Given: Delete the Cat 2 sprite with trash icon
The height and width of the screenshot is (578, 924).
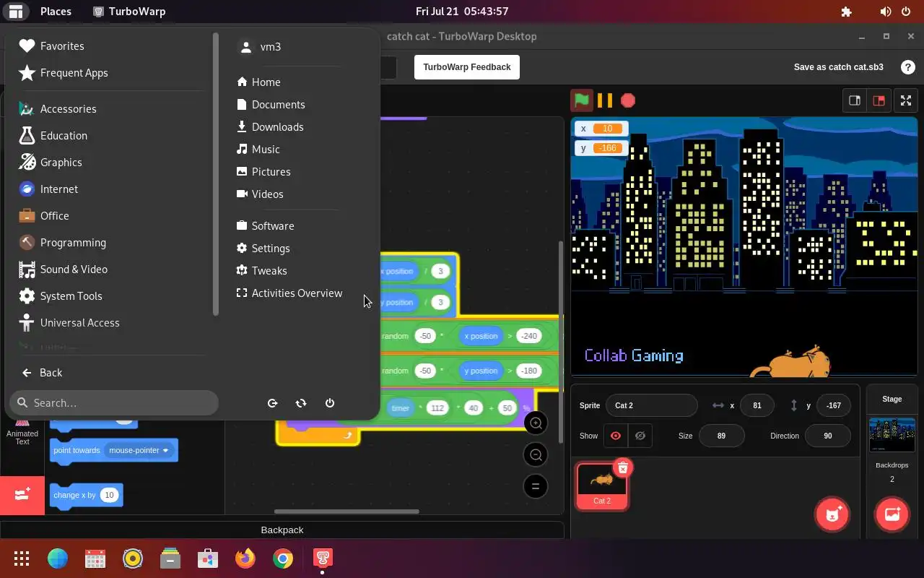Looking at the screenshot, I should click(x=623, y=468).
